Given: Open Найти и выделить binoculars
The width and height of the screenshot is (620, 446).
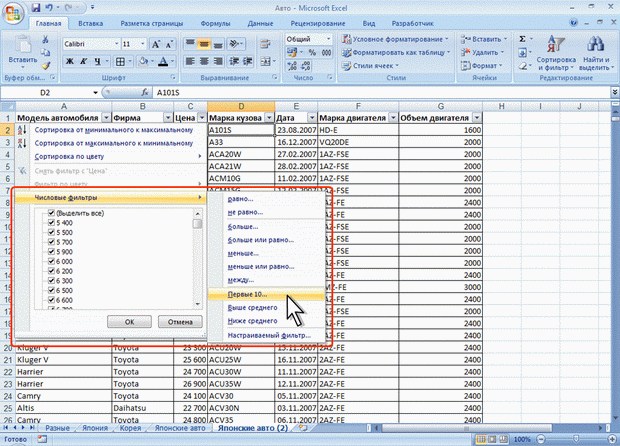Looking at the screenshot, I should [595, 53].
